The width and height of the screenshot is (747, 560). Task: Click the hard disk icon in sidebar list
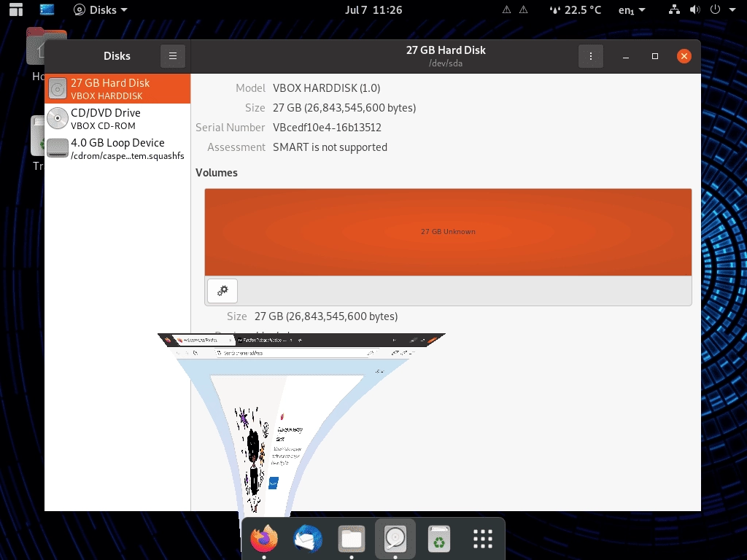58,88
